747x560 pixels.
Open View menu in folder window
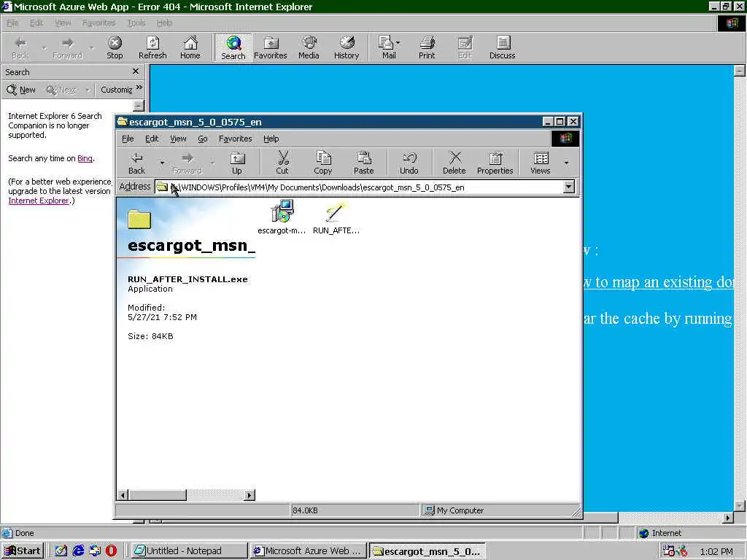178,139
